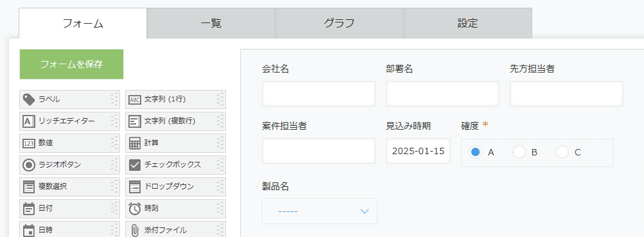
Task: Select the 添付ファイル palette text
Action: pos(166,230)
